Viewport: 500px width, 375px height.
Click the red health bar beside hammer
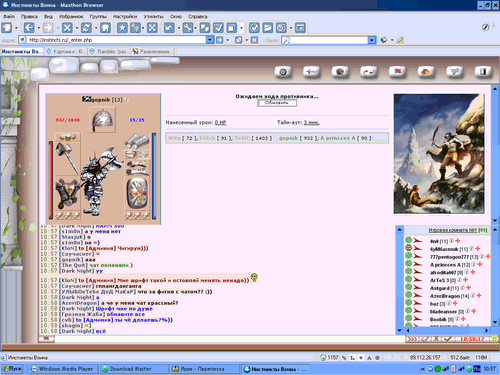[x=51, y=180]
